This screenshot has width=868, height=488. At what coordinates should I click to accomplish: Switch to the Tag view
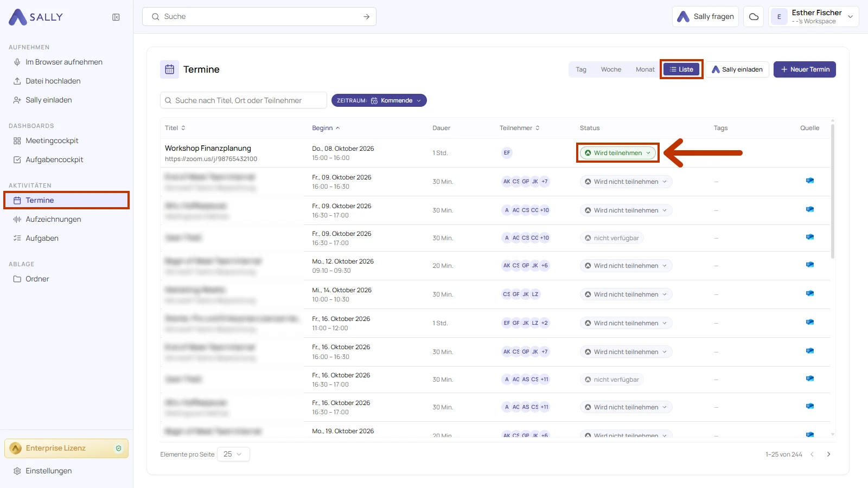pyautogui.click(x=581, y=69)
